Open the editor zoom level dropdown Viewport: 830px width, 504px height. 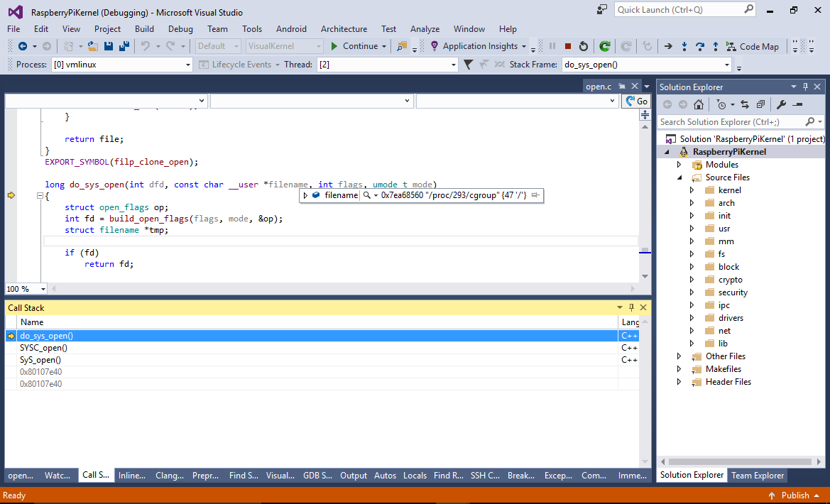(43, 289)
